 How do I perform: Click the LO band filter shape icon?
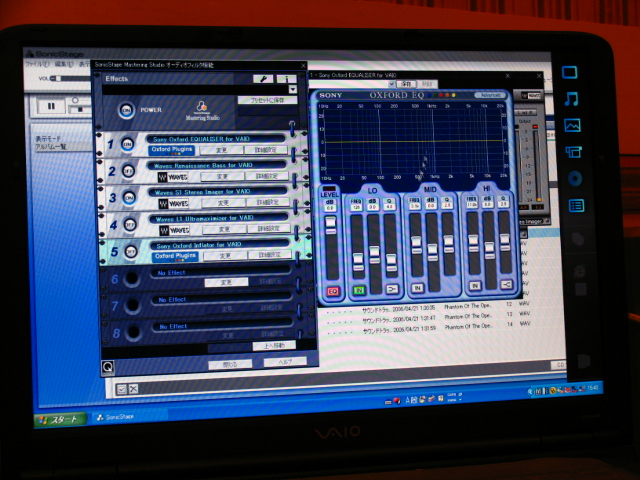point(392,289)
